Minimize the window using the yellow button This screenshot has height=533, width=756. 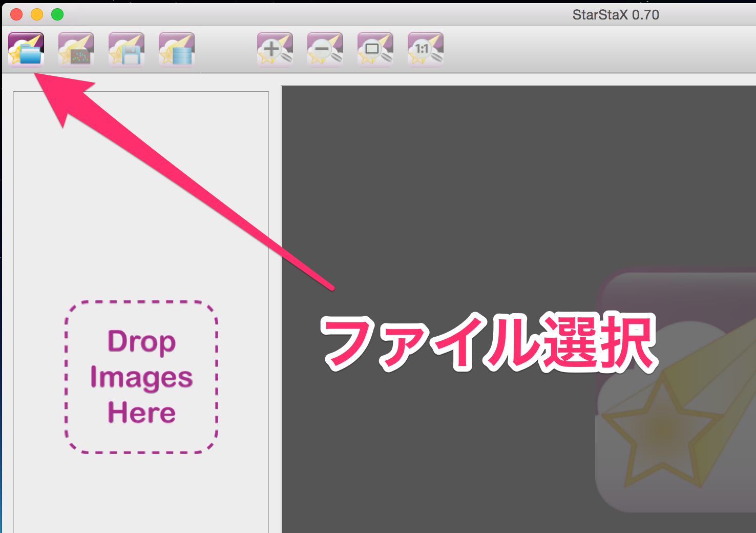point(37,14)
